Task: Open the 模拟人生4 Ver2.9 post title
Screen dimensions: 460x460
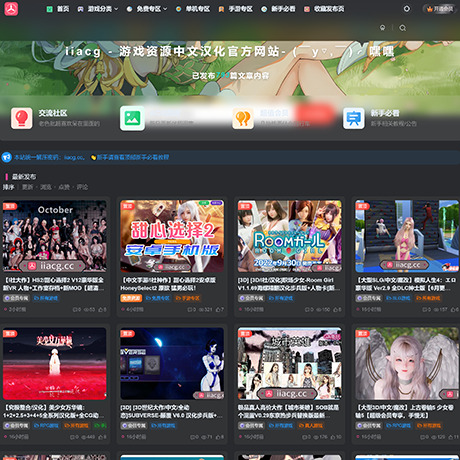Action: coord(406,284)
